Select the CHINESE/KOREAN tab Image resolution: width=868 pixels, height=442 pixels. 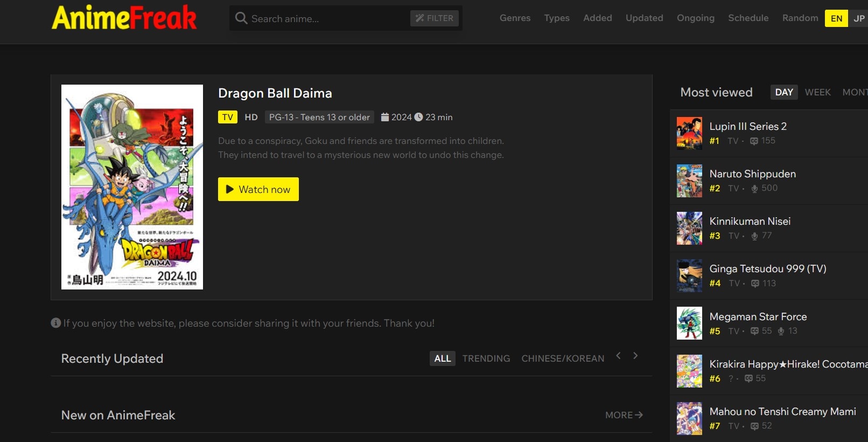[x=563, y=358]
